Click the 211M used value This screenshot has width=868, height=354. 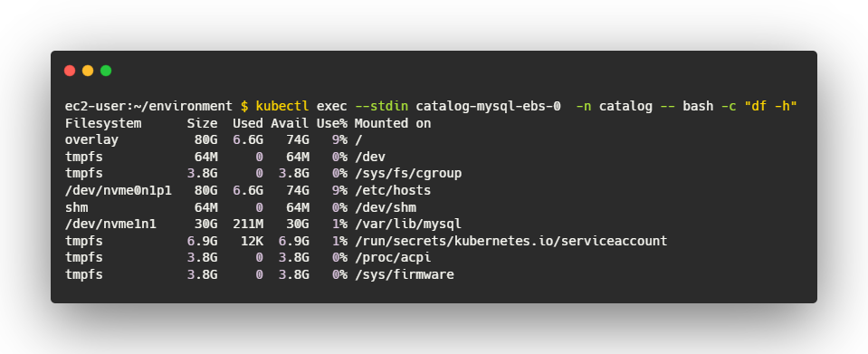(248, 224)
